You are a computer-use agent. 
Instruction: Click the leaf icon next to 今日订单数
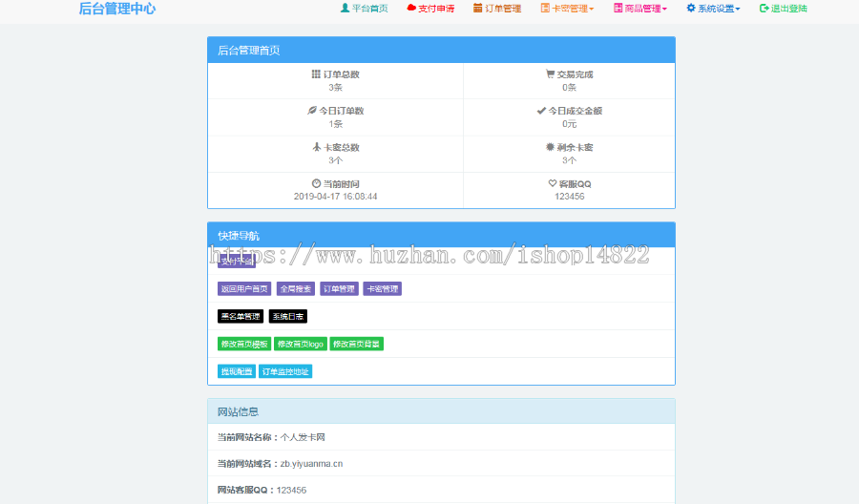312,110
